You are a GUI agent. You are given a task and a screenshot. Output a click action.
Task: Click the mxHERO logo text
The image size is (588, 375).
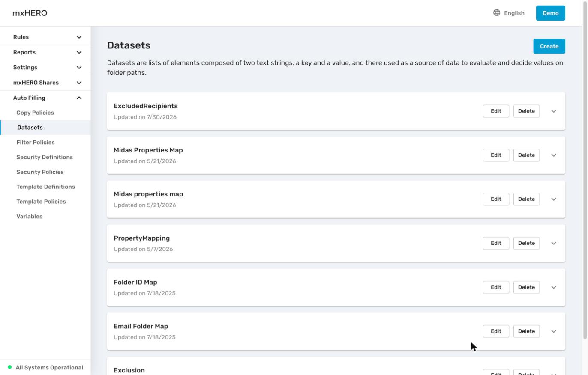30,13
